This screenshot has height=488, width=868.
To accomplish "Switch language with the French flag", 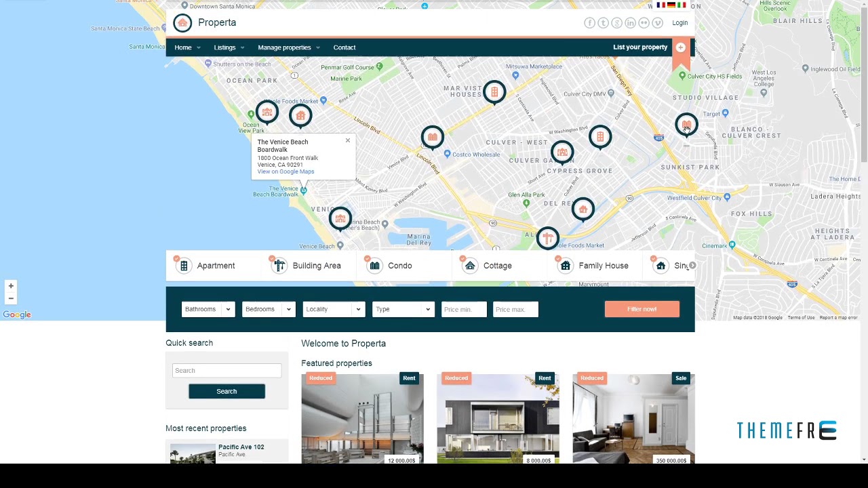I will [660, 5].
